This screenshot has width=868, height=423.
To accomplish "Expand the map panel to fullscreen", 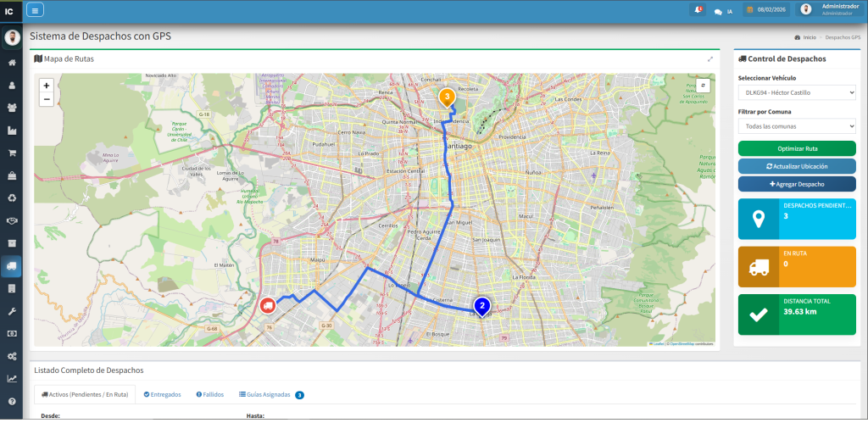I will coord(710,58).
